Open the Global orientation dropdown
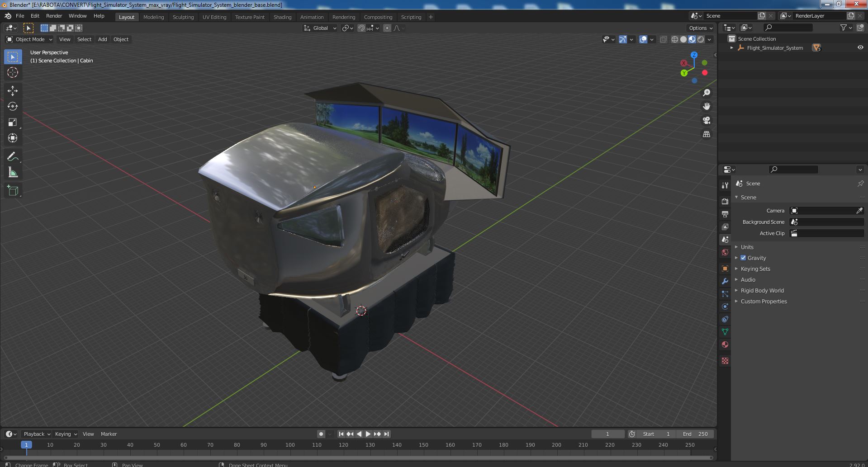This screenshot has width=868, height=467. 320,28
